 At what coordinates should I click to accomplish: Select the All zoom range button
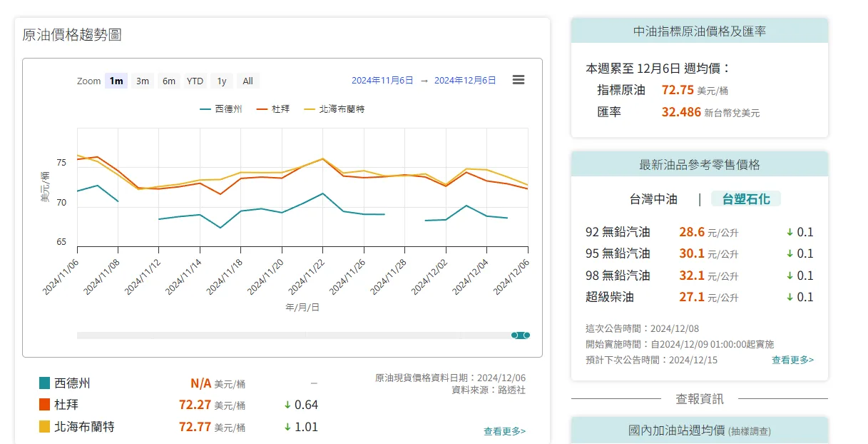point(247,81)
